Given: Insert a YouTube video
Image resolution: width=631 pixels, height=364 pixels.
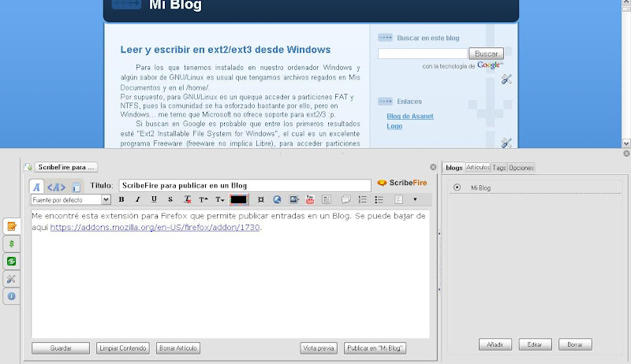Looking at the screenshot, I should 310,199.
